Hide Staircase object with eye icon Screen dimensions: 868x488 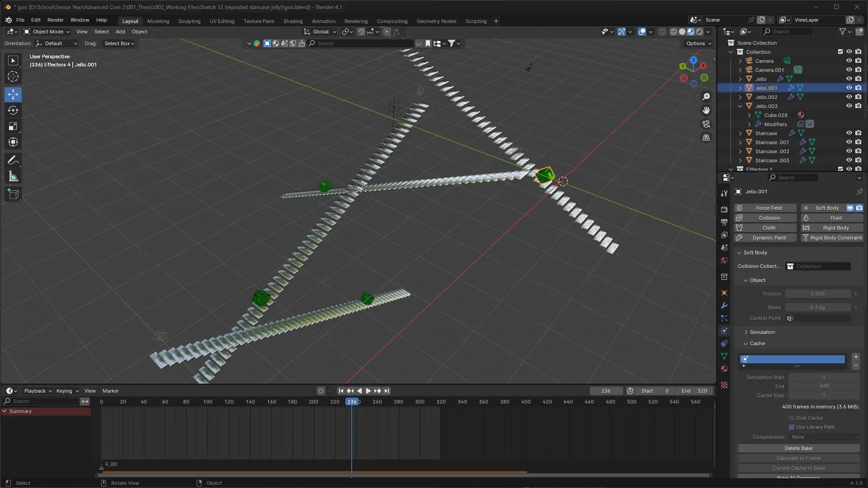(849, 133)
